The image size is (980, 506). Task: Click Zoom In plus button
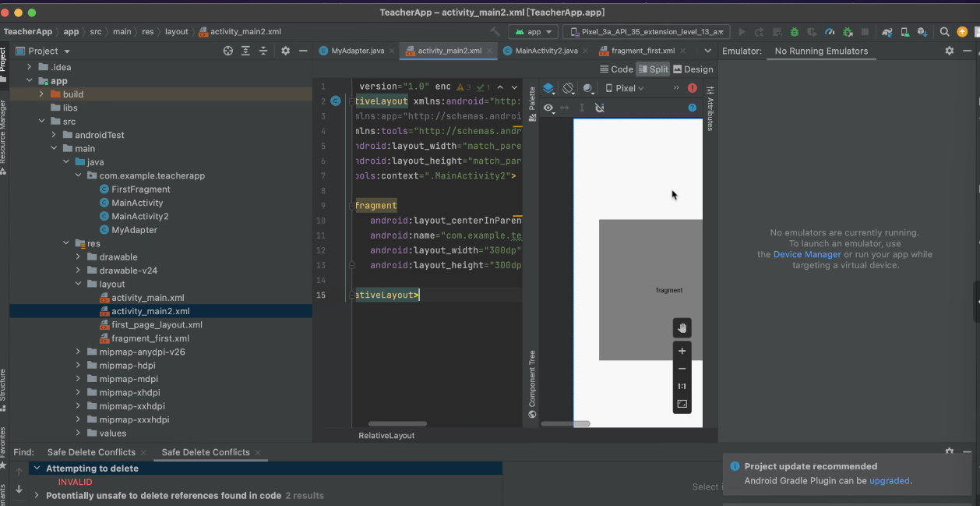pyautogui.click(x=682, y=351)
